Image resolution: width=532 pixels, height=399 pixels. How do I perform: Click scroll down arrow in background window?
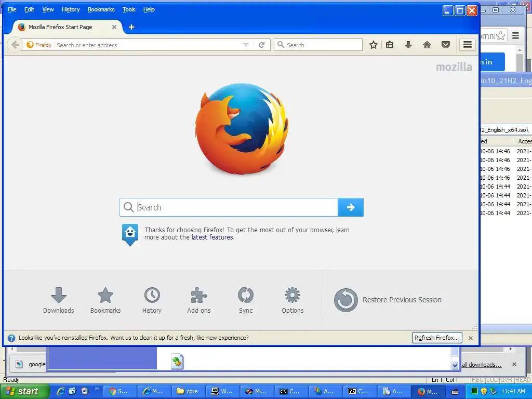pos(455,365)
